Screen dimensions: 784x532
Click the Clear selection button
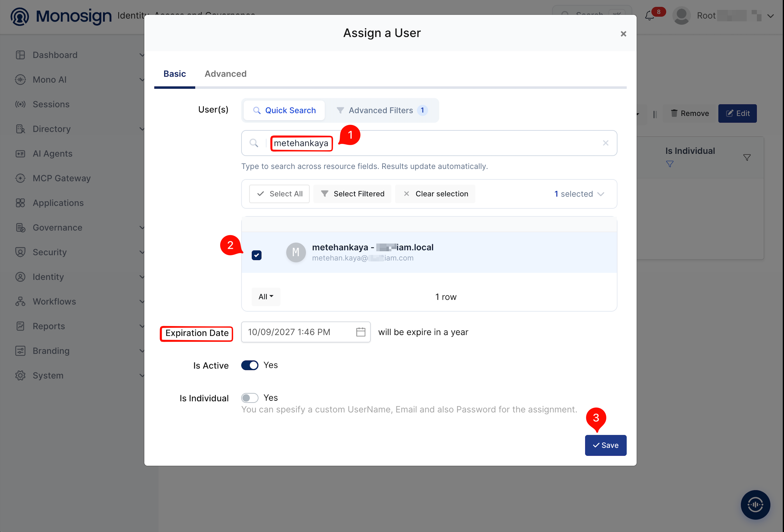[x=435, y=194]
